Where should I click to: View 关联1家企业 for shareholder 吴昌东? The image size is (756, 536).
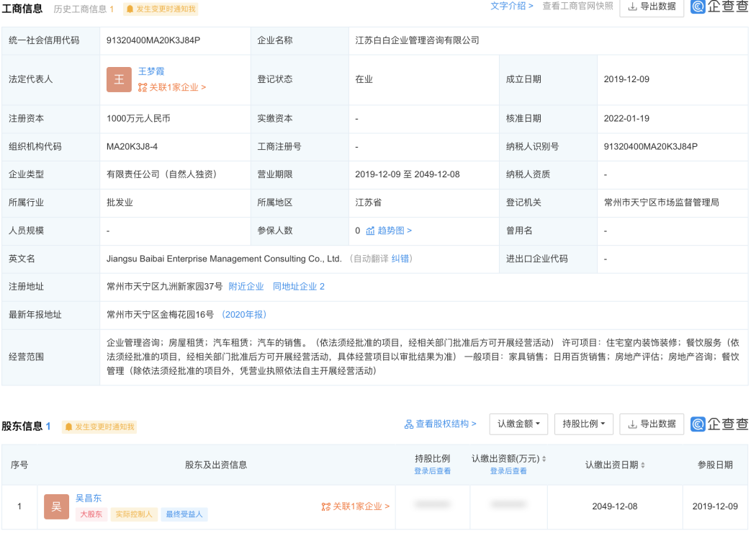(x=356, y=506)
